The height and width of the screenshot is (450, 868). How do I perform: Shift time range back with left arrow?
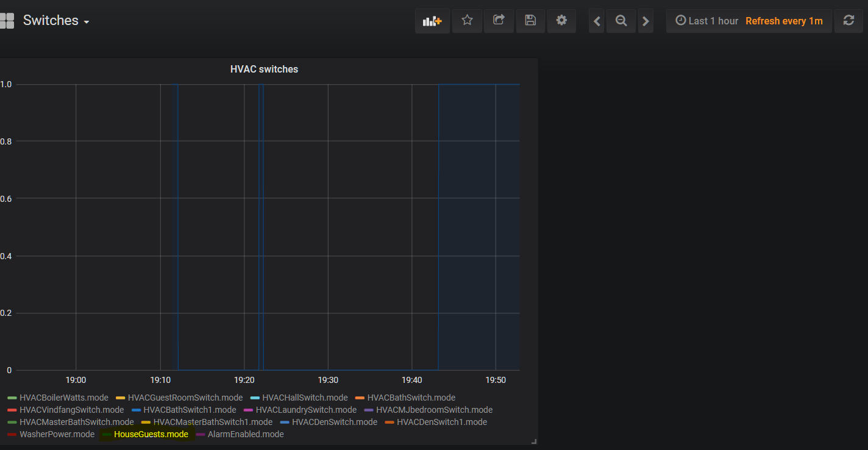click(597, 21)
